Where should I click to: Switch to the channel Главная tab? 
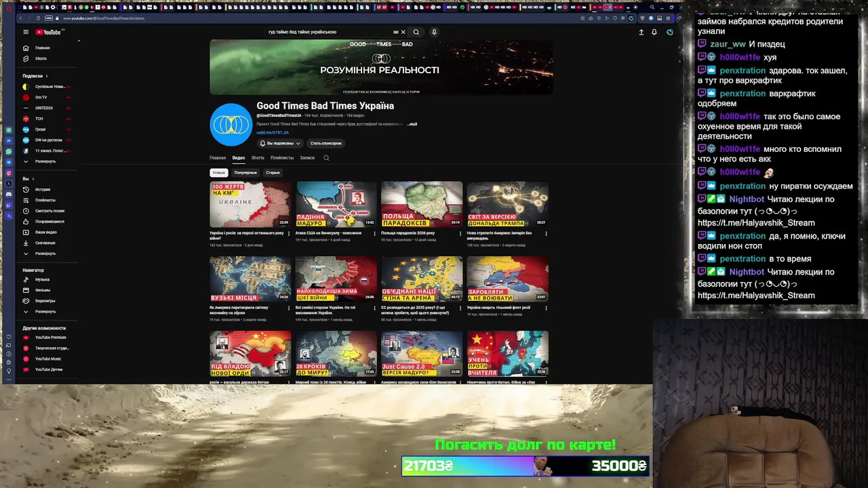coord(218,158)
